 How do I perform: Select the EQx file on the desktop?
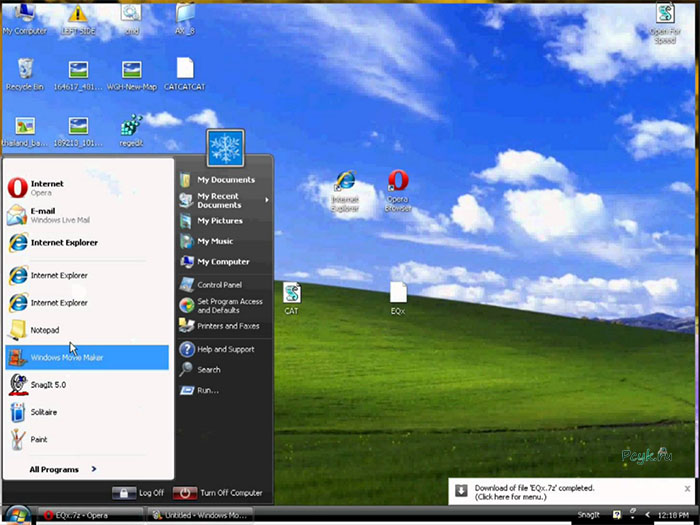(398, 299)
